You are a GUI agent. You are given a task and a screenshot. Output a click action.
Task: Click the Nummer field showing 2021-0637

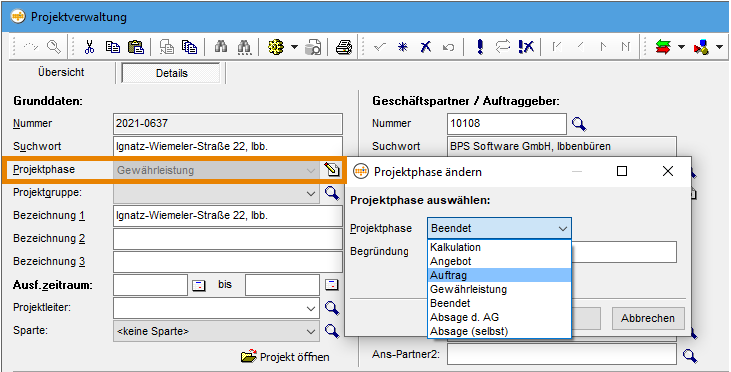[x=228, y=124]
